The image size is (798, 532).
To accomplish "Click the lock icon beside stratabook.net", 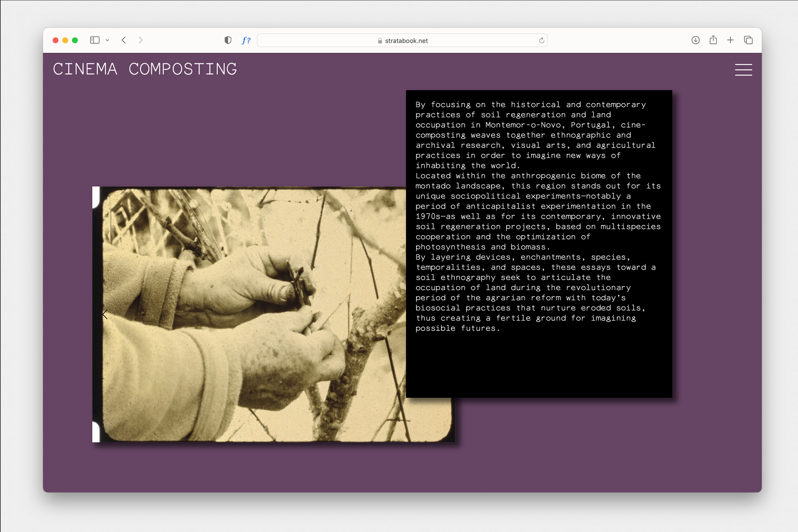I will click(x=380, y=41).
